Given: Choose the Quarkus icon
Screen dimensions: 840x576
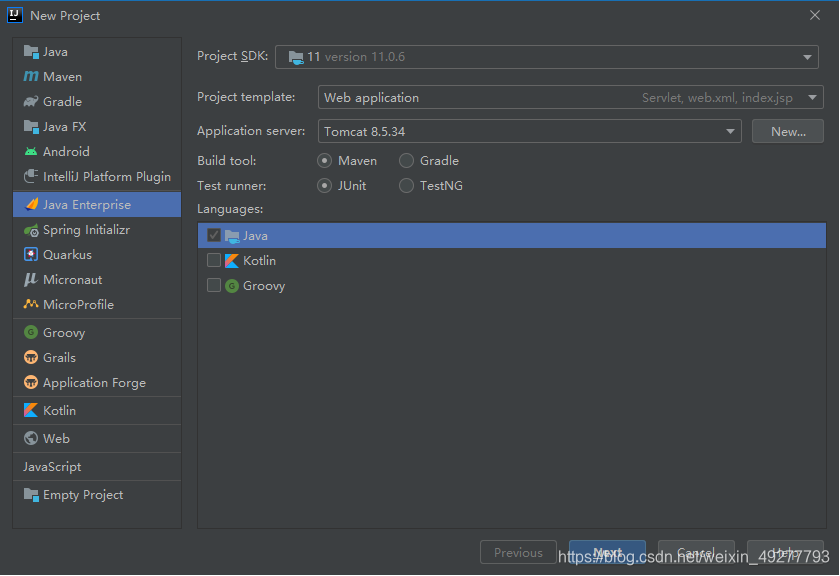Looking at the screenshot, I should click(x=31, y=255).
